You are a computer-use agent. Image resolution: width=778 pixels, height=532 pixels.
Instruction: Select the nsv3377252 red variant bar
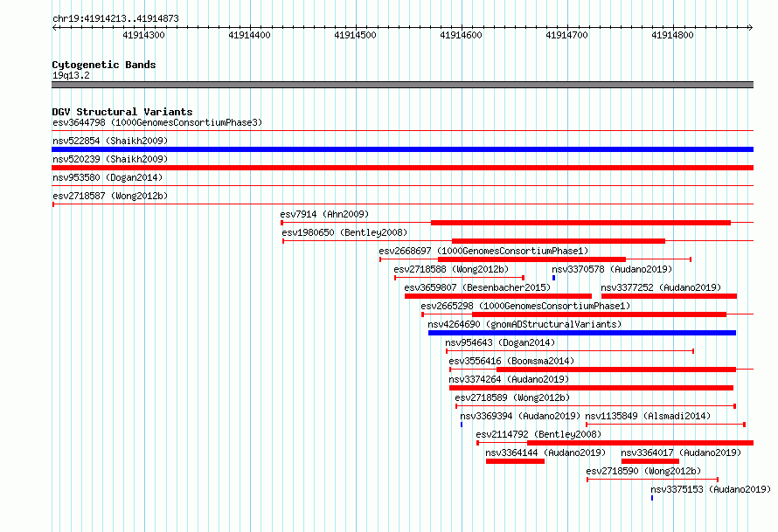pos(669,296)
